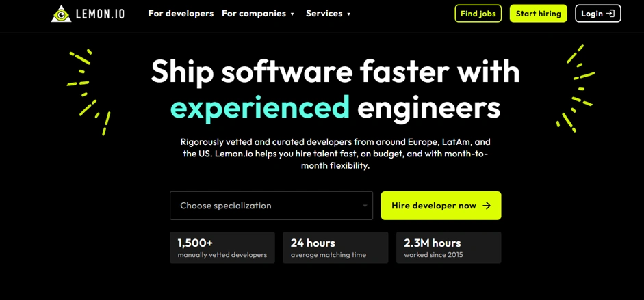Select the 1,500+ manually vetted developers card
644x300 pixels.
pyautogui.click(x=222, y=248)
